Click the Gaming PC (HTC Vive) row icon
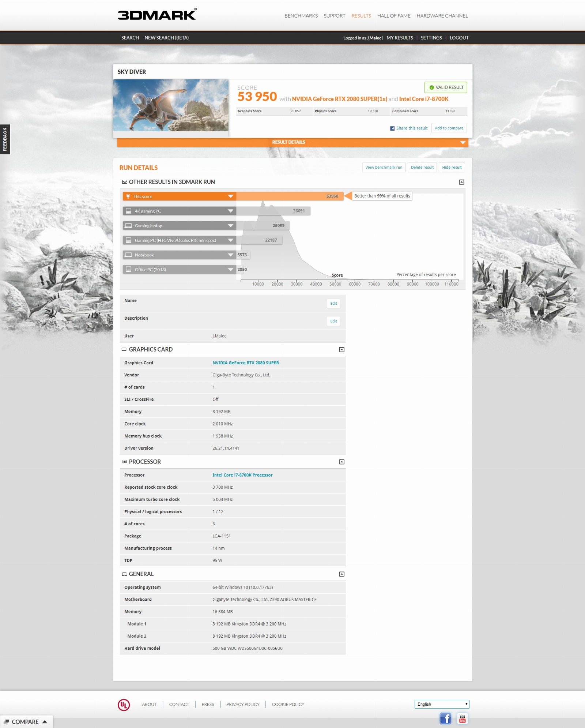Screen dimensions: 585x728 [x=128, y=240]
